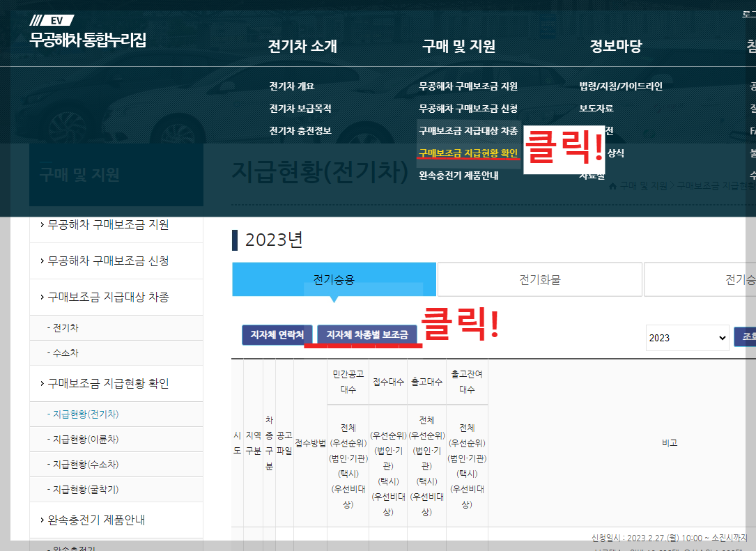Click 지급현황(수소차) in the sidebar
This screenshot has width=756, height=551.
click(x=86, y=464)
